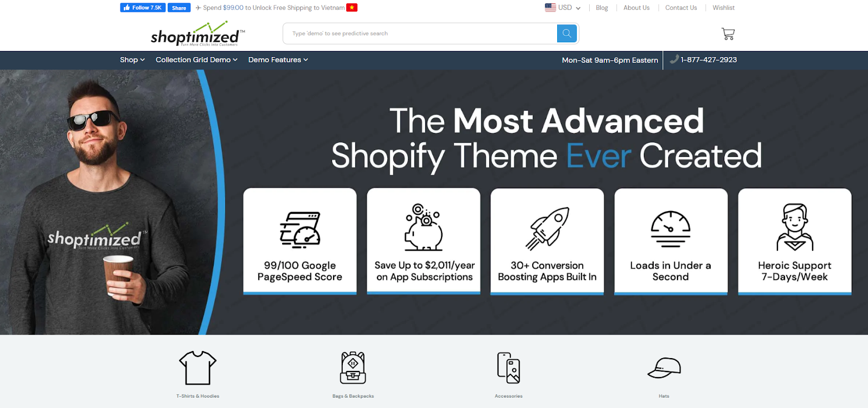Expand the Demo Features menu
This screenshot has width=868, height=408.
pos(278,60)
